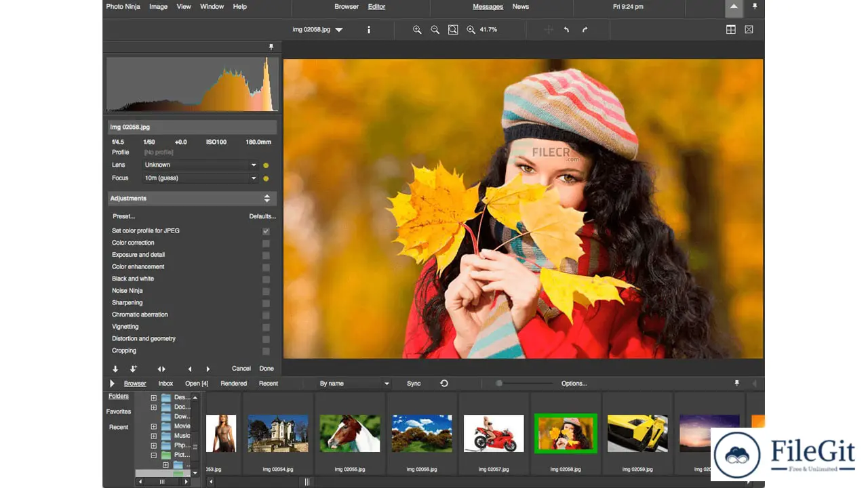The image size is (868, 488).
Task: Rotate image clockwise arrow
Action: 585,30
